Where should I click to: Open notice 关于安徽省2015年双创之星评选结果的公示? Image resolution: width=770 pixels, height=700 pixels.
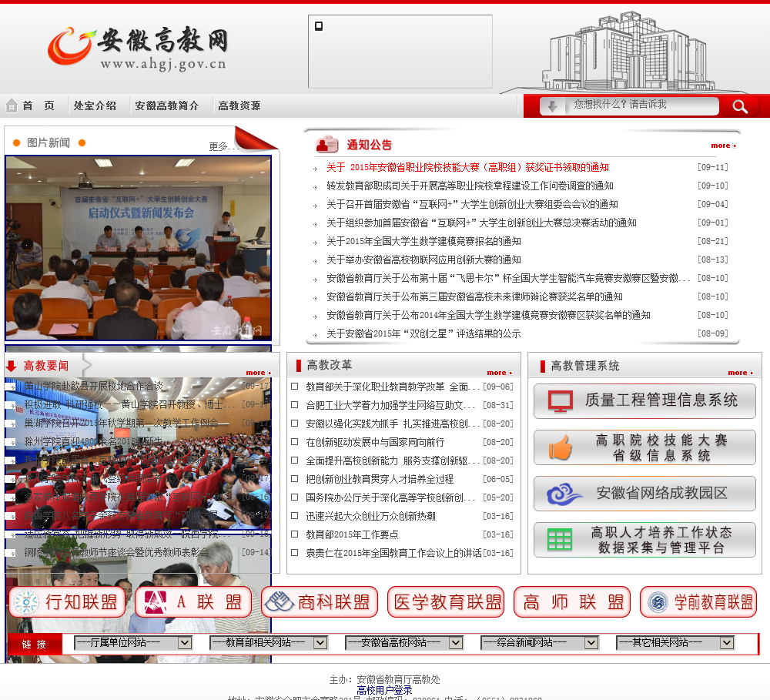pos(423,334)
